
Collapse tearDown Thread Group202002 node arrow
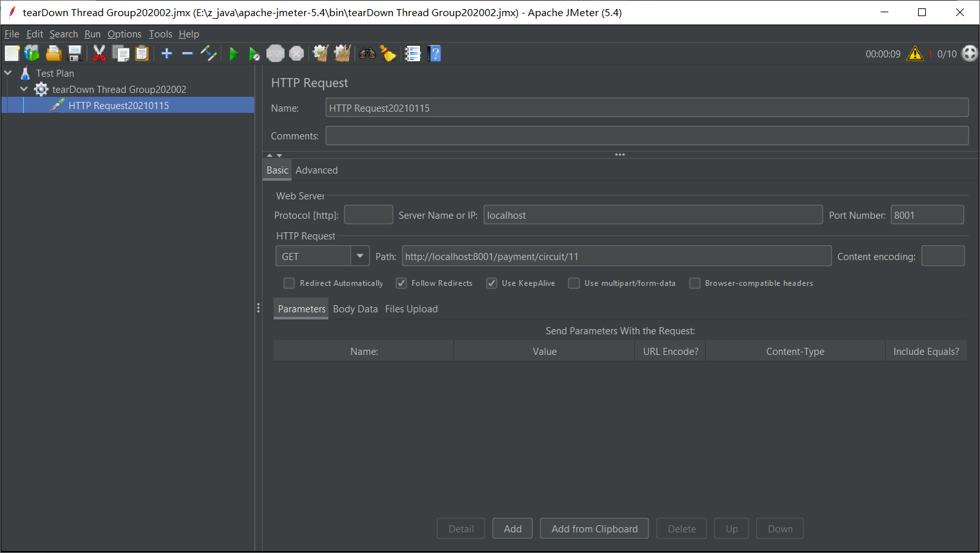click(x=24, y=89)
